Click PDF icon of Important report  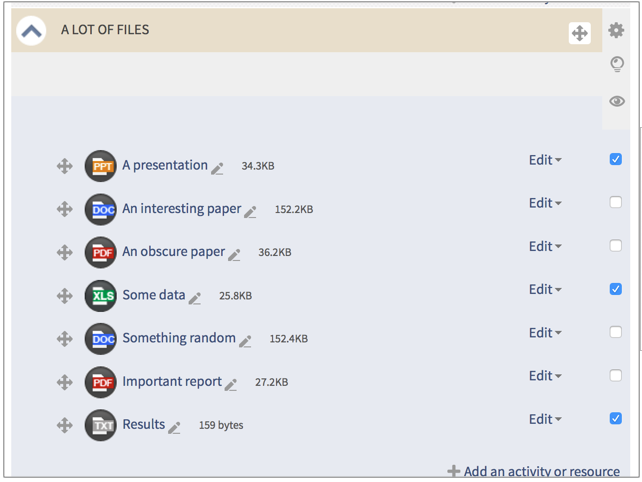click(x=101, y=382)
